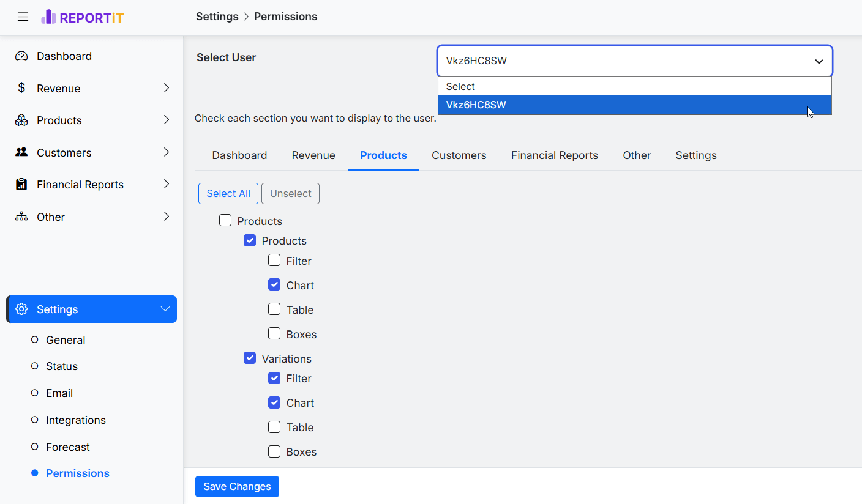Click the bullet next to Email
This screenshot has width=862, height=504.
tap(35, 393)
